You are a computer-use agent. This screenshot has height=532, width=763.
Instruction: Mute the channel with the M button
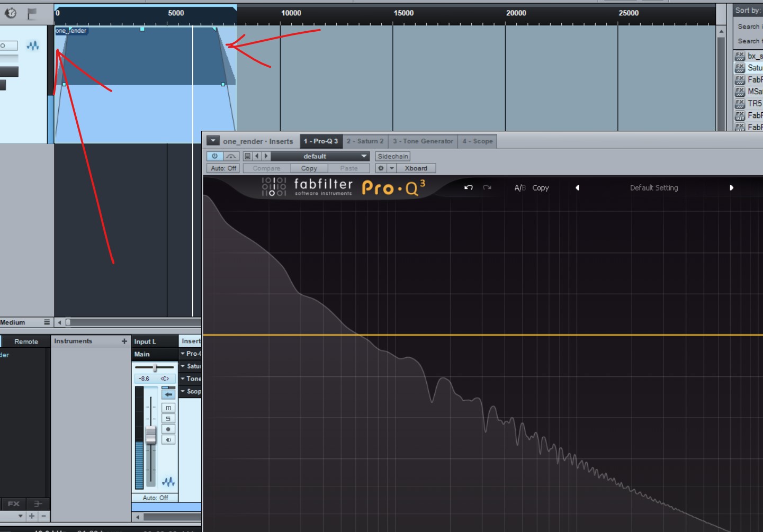click(168, 408)
